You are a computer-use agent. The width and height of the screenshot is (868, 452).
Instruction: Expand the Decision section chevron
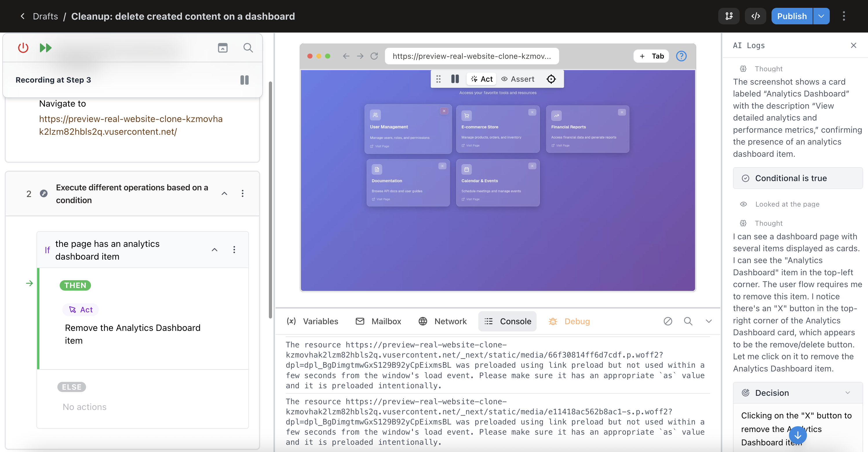[x=847, y=393]
